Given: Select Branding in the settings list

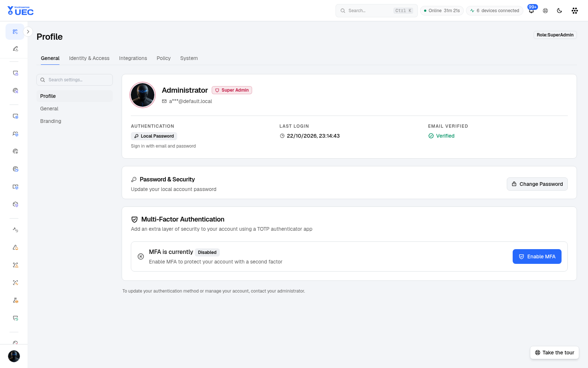Looking at the screenshot, I should (75, 121).
